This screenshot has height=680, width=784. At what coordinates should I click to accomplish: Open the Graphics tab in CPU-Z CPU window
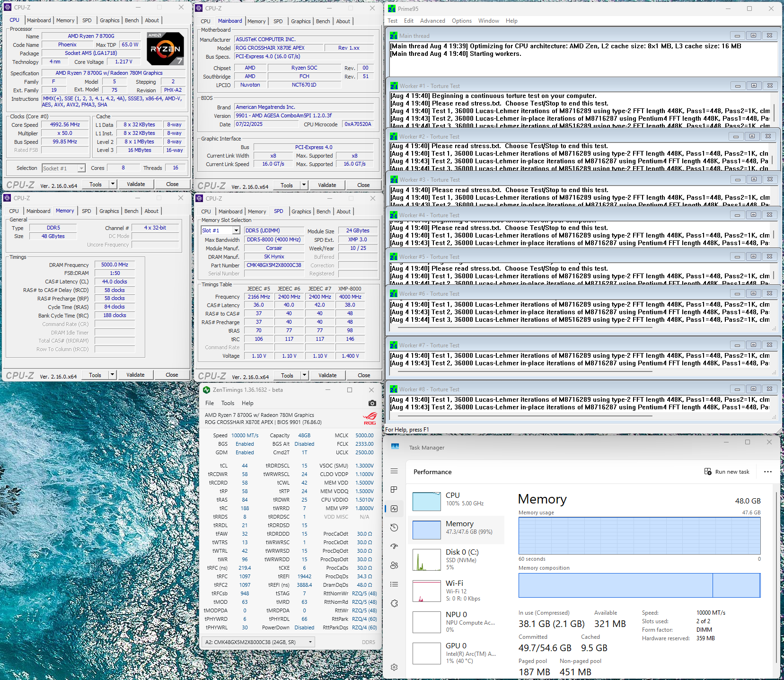(110, 20)
